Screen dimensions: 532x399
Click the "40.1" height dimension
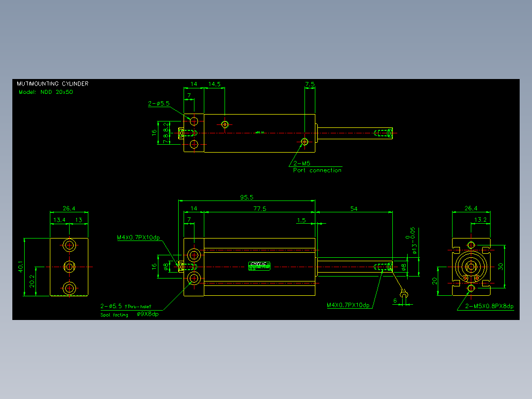pos(21,267)
